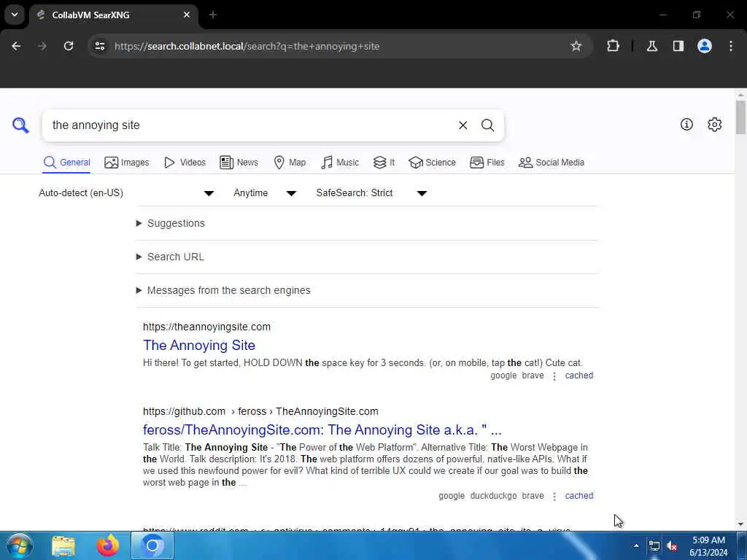747x560 pixels.
Task: Switch to the Music tab
Action: 340,163
